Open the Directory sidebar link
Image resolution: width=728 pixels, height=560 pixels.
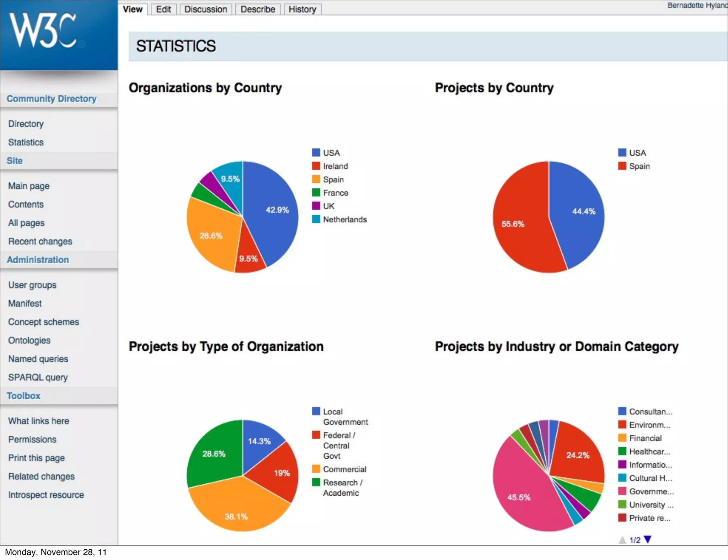26,124
